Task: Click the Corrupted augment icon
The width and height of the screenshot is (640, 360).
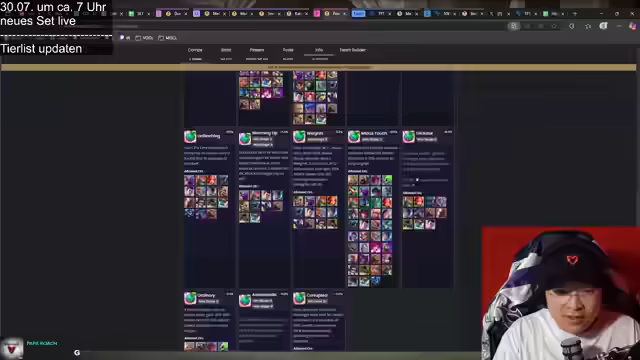Action: pyautogui.click(x=299, y=298)
